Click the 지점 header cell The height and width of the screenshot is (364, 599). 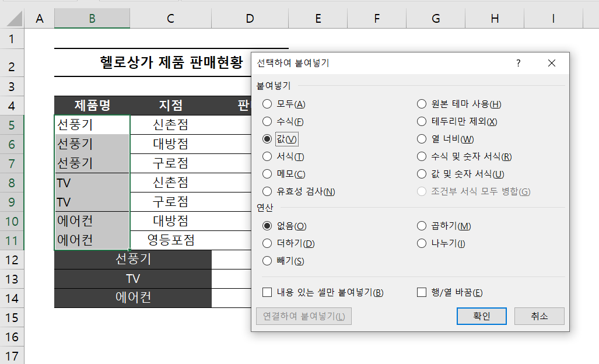tap(171, 106)
